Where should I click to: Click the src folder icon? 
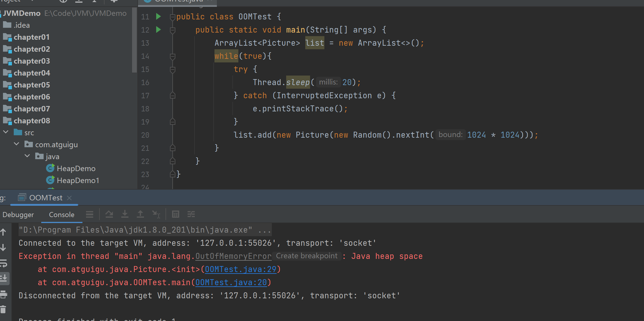pos(18,132)
